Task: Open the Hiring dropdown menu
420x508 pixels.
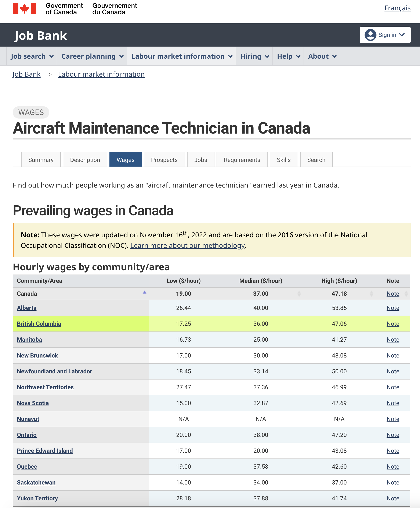Action: pos(254,56)
